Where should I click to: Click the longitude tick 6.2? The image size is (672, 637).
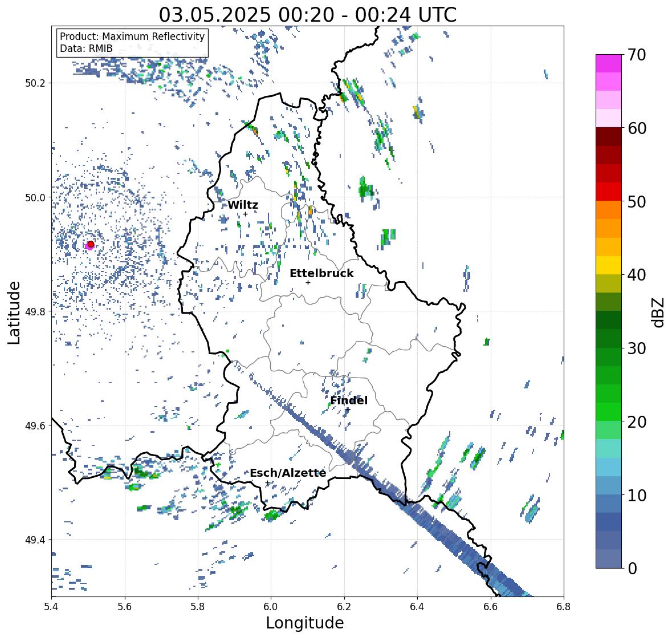point(344,606)
